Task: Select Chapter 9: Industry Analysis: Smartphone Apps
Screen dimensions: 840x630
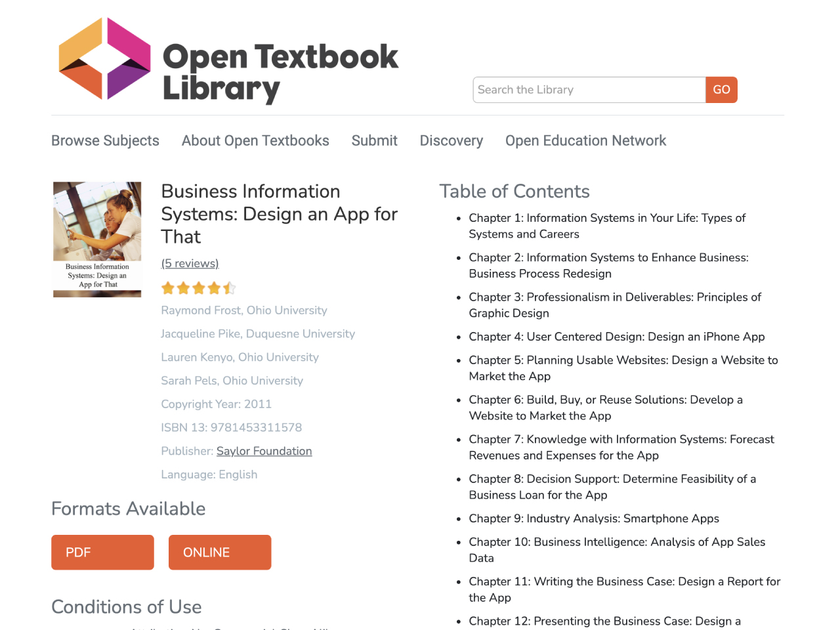Action: 594,518
